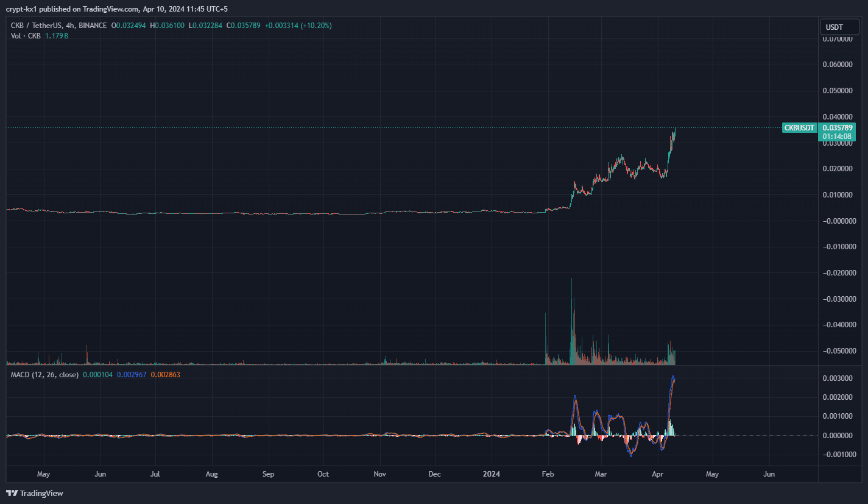The image size is (868, 504).
Task: Click the Nov label on the time axis
Action: pyautogui.click(x=380, y=474)
